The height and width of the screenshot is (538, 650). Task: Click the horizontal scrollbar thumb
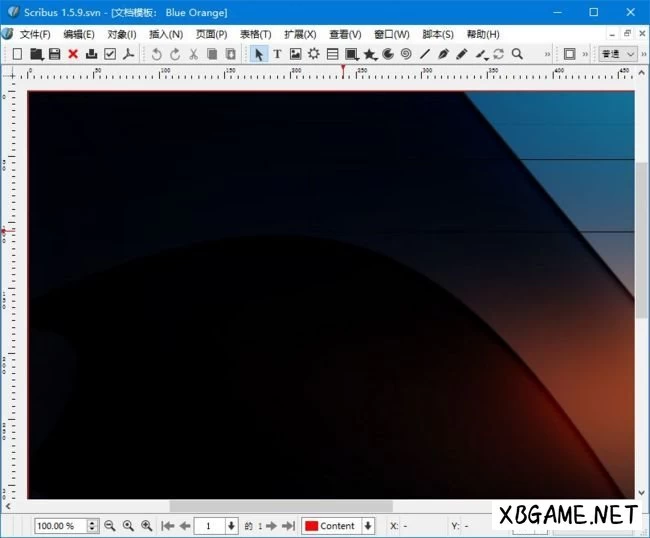(x=281, y=506)
